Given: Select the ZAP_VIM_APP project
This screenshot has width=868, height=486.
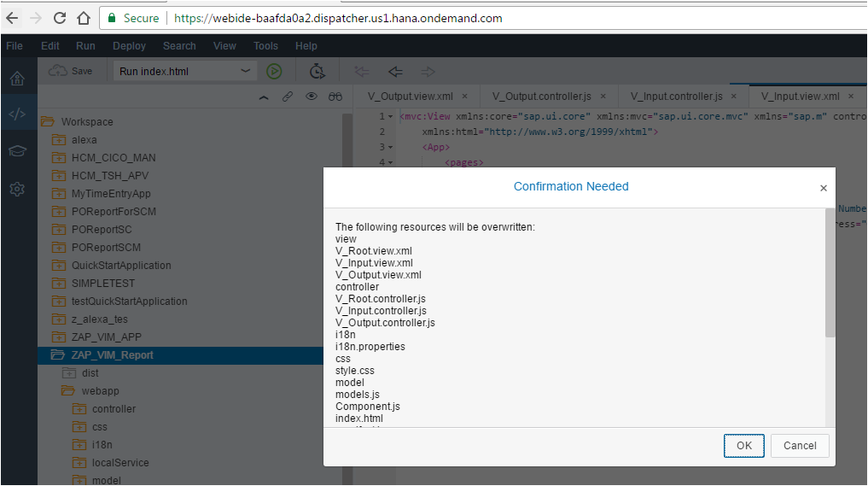Looking at the screenshot, I should pos(107,337).
